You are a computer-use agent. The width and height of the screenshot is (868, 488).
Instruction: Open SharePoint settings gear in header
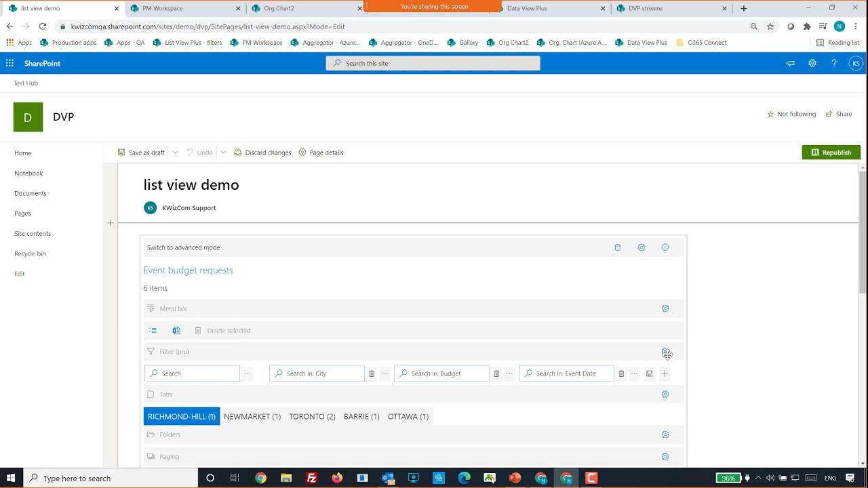[812, 63]
